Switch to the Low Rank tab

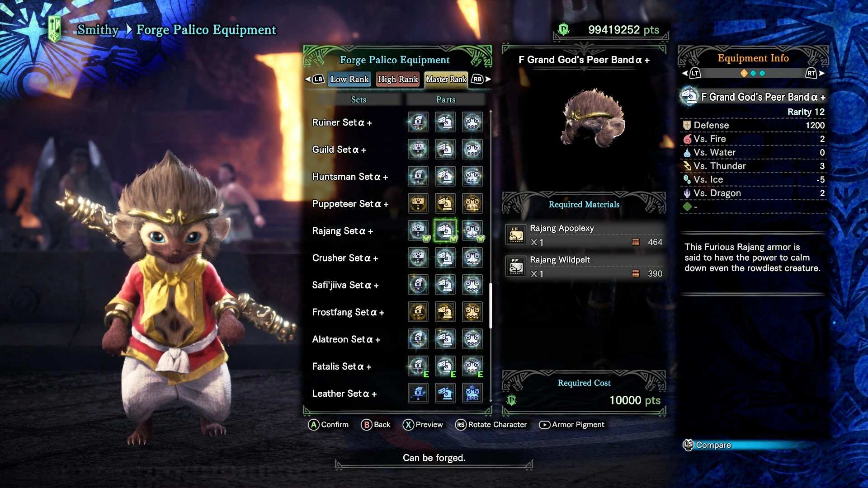coord(349,79)
